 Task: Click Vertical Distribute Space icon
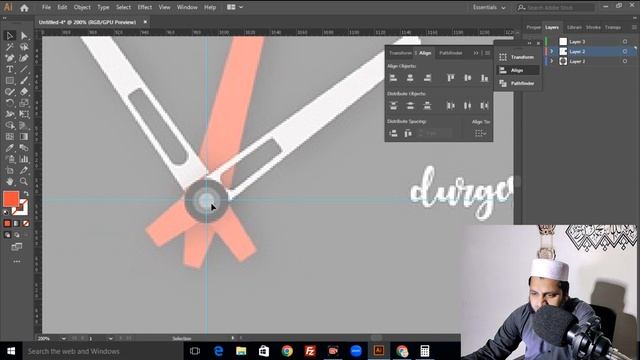click(x=393, y=133)
